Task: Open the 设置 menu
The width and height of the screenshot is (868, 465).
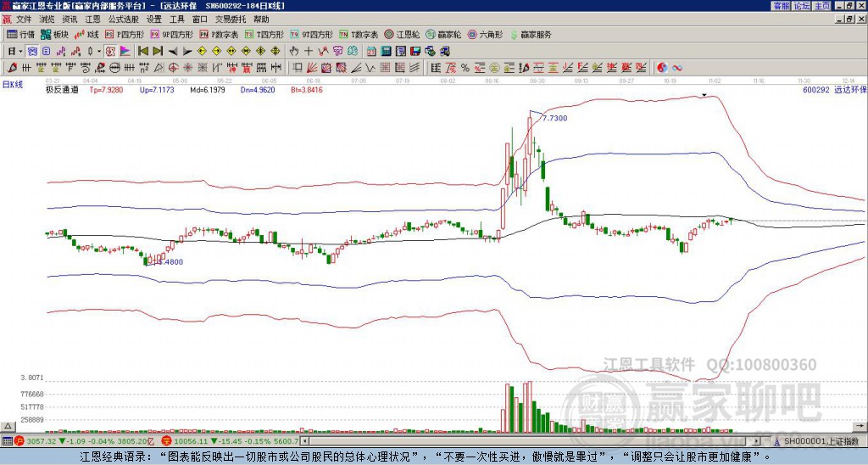Action: click(154, 20)
